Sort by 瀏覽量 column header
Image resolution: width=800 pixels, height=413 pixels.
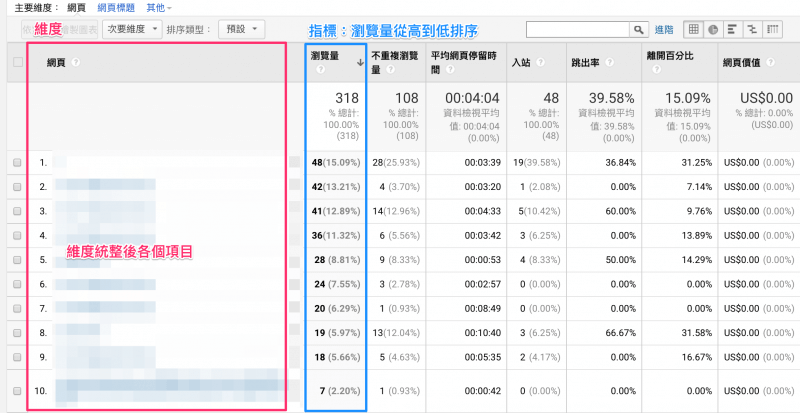[324, 57]
